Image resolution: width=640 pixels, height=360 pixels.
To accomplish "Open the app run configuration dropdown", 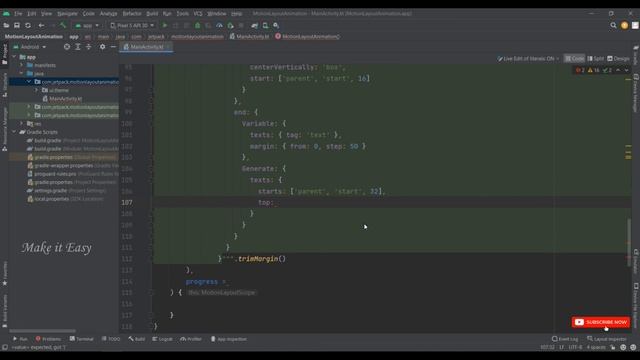I will click(x=87, y=25).
